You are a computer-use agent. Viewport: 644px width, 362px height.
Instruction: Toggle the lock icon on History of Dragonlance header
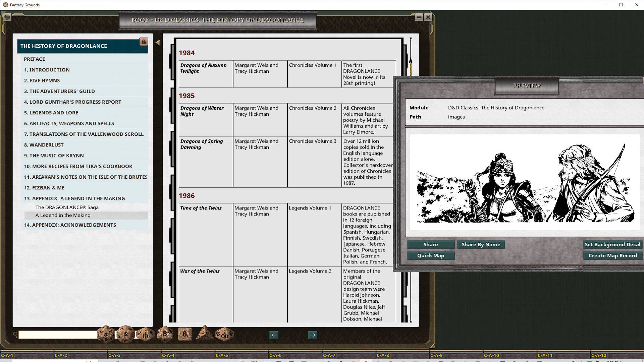(x=144, y=42)
